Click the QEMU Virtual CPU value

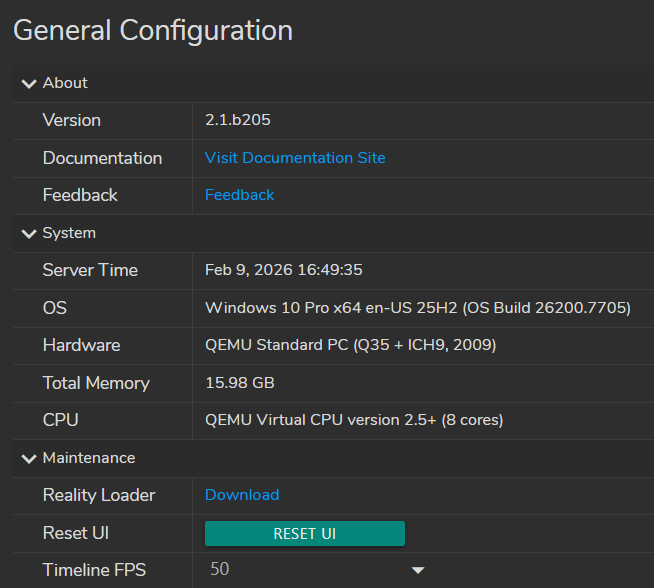(354, 420)
